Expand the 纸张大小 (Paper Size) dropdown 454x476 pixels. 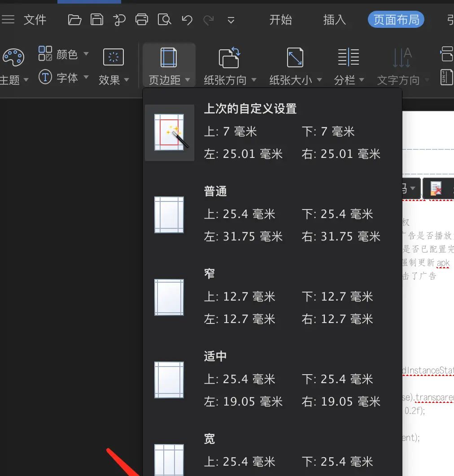point(319,80)
